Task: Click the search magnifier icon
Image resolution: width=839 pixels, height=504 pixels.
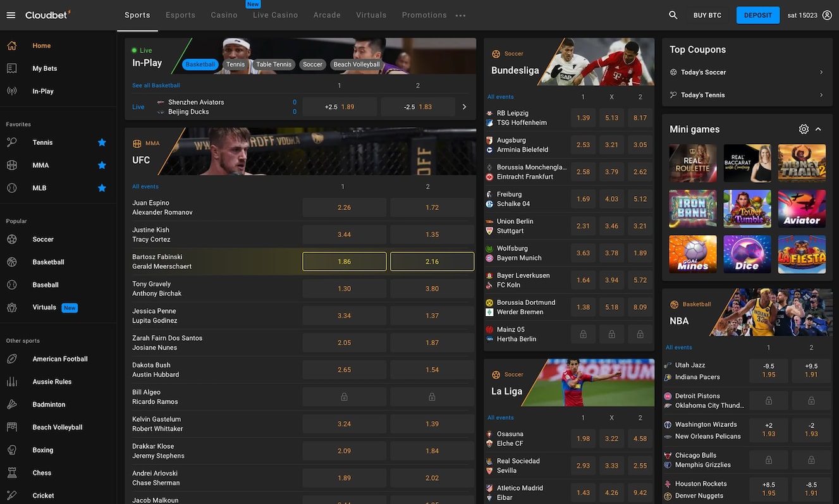Action: point(673,15)
